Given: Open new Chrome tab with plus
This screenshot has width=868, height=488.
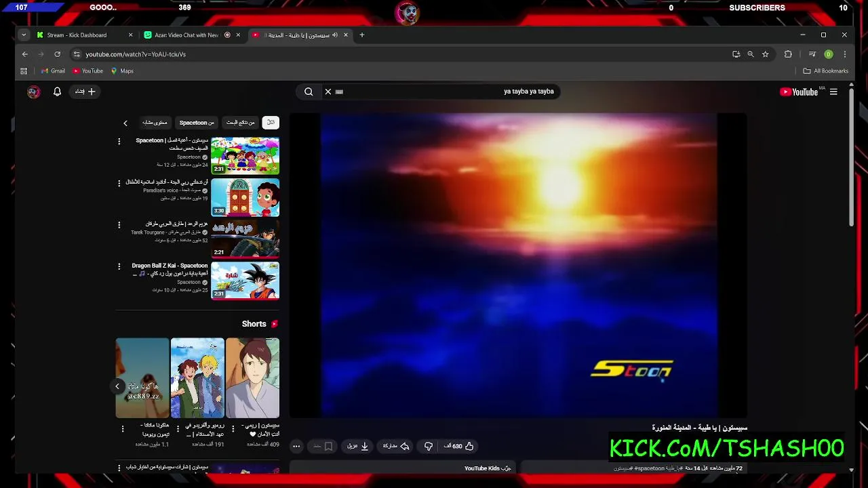Looking at the screenshot, I should [x=362, y=35].
